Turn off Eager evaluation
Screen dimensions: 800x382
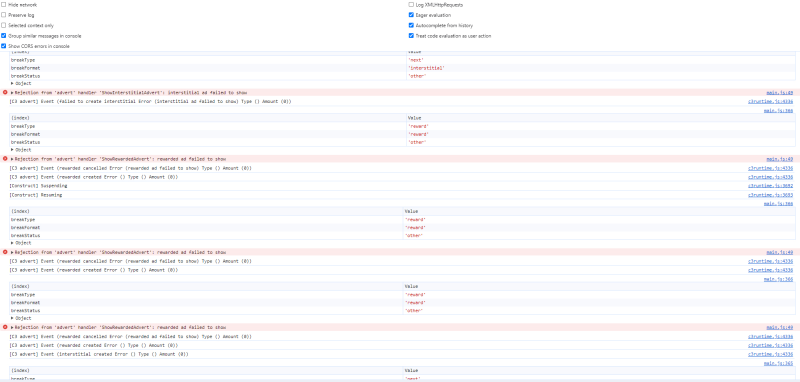click(x=411, y=15)
